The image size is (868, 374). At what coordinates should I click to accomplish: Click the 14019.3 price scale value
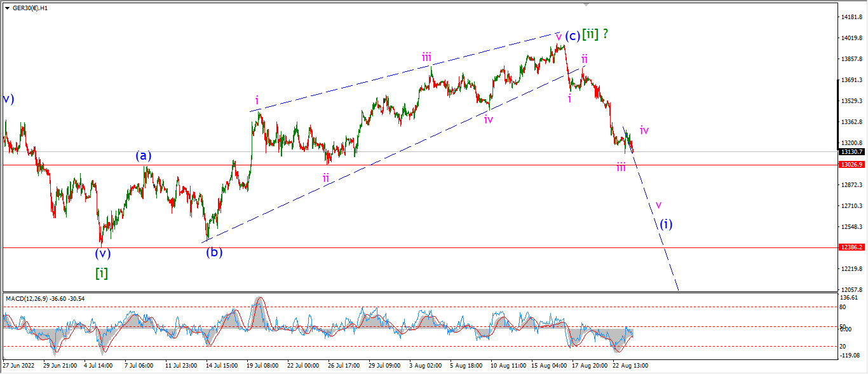(x=851, y=38)
